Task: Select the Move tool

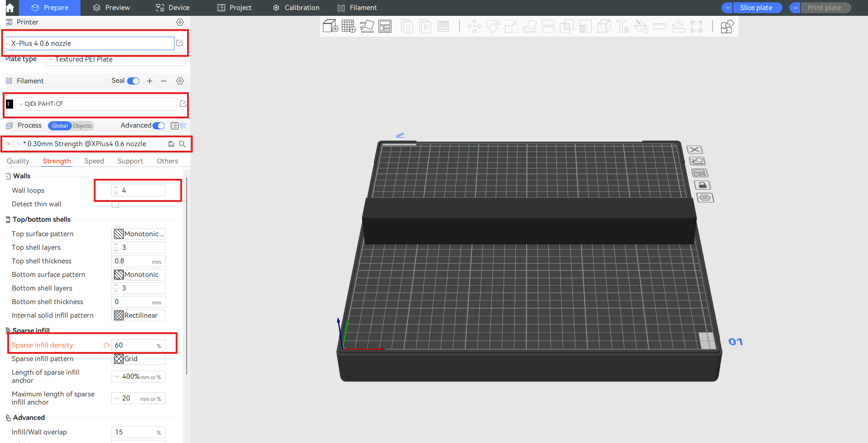Action: point(475,26)
